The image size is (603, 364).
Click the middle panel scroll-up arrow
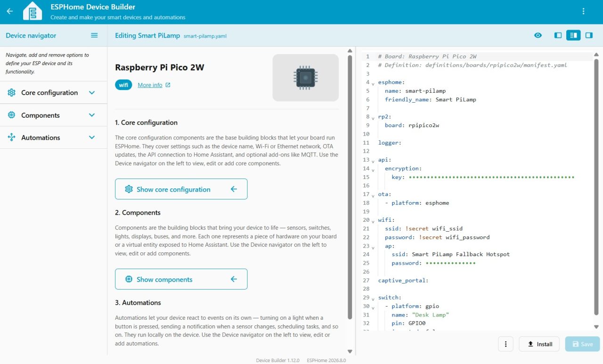350,50
